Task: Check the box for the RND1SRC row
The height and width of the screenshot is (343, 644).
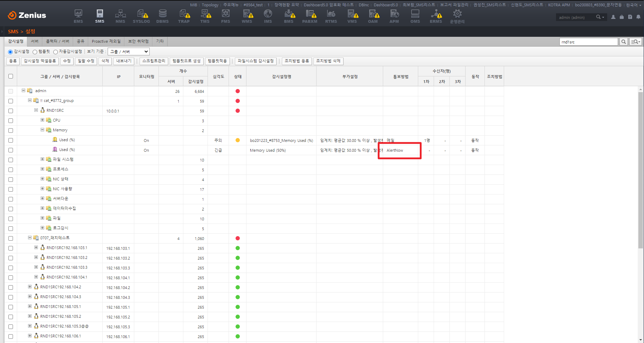Action: tap(11, 111)
